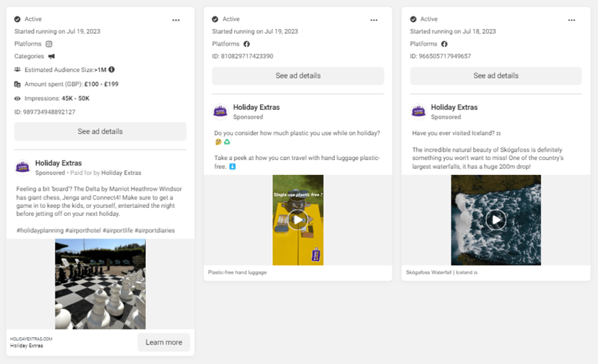The width and height of the screenshot is (598, 364).
Task: Open the Holiday Extras page name on the Iceland ad
Action: pos(454,108)
